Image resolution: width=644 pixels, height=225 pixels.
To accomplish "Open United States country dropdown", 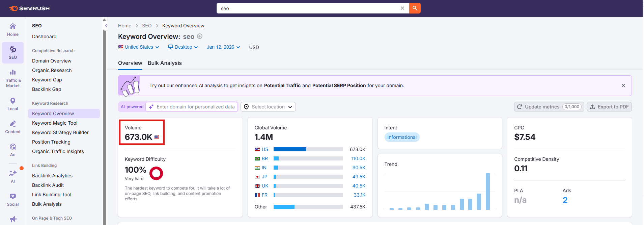I will 139,47.
